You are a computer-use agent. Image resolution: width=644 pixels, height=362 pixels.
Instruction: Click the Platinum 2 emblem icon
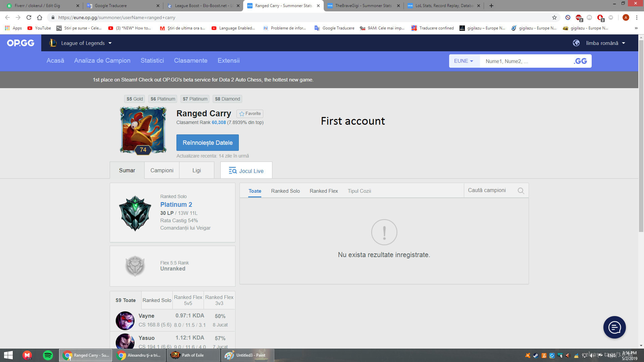135,213
